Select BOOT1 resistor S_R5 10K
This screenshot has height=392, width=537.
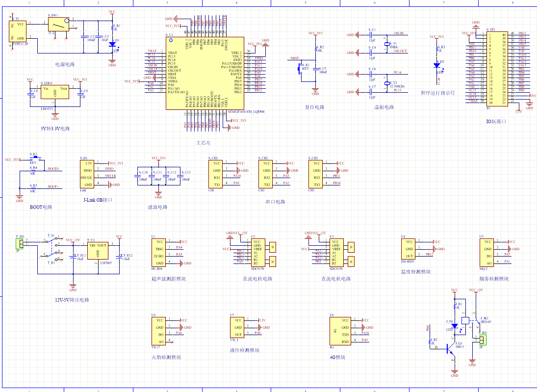click(x=33, y=188)
